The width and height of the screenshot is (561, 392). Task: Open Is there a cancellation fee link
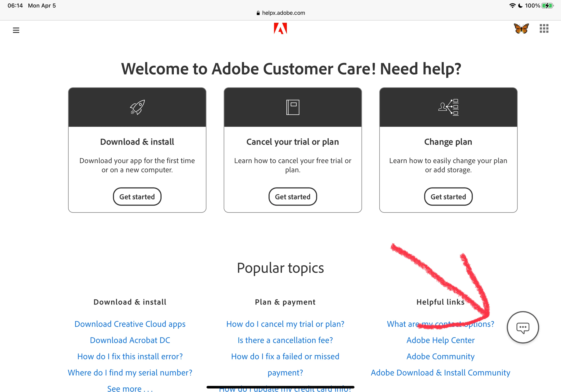click(x=285, y=340)
